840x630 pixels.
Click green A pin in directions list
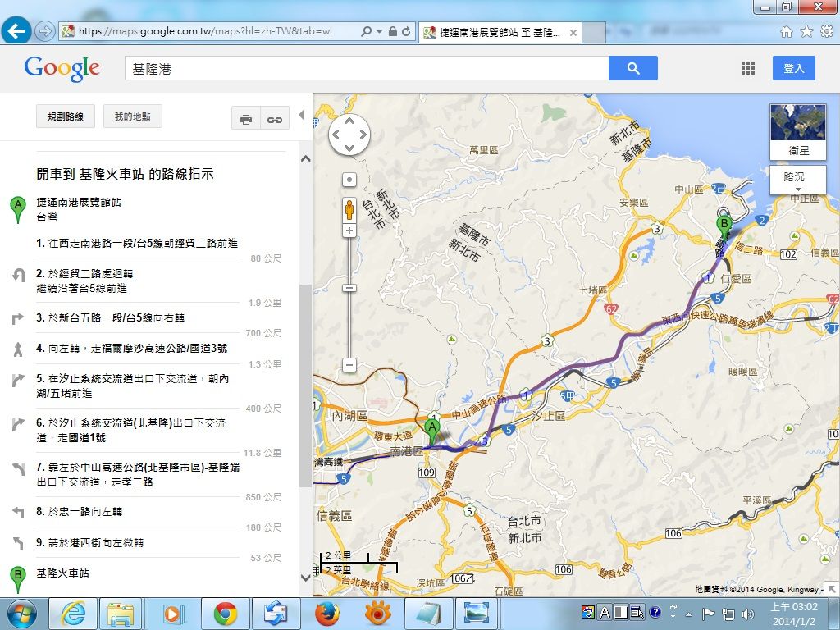[x=18, y=209]
